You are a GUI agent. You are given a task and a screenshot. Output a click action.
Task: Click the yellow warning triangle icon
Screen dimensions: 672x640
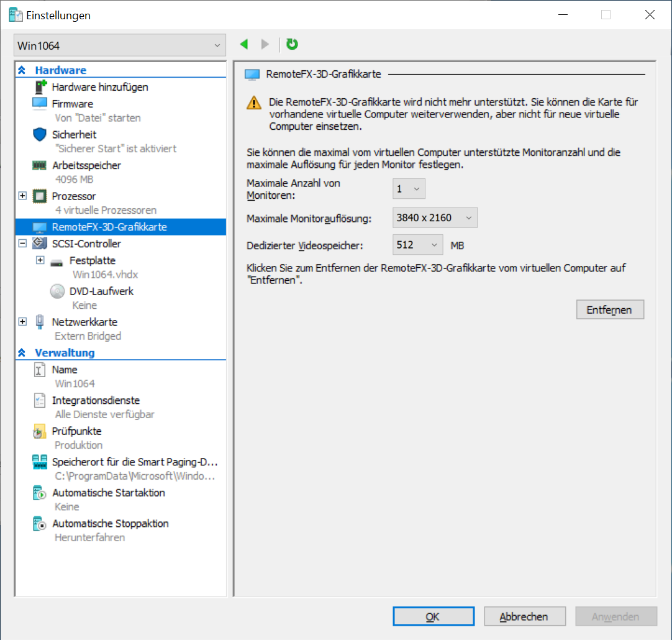click(254, 103)
